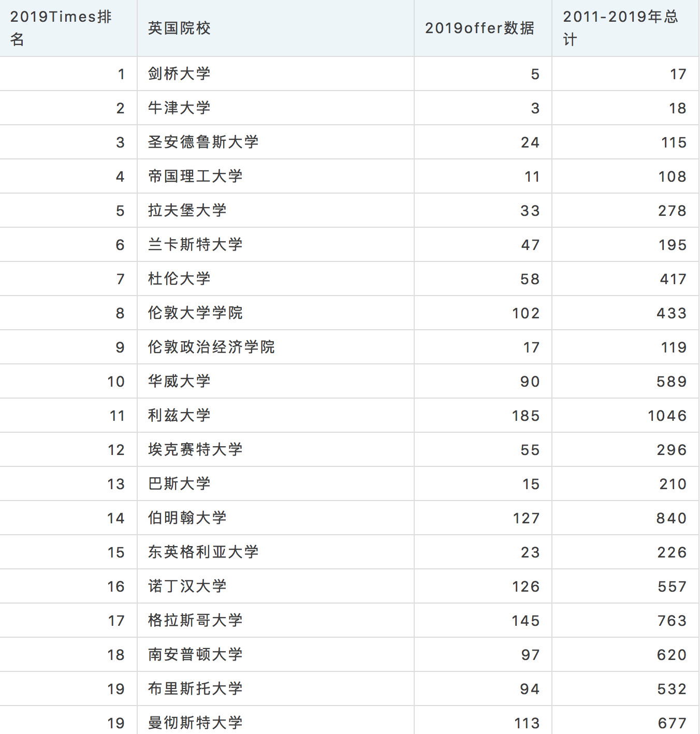700x734 pixels.
Task: Click the 东英格利亚大学 entry
Action: tap(203, 552)
